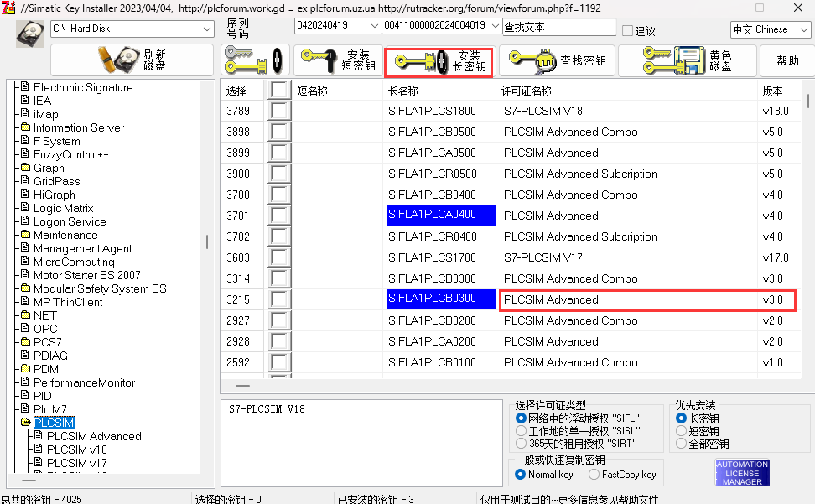Click the 选择 column header
Viewport: 815px width, 504px height.
(236, 91)
